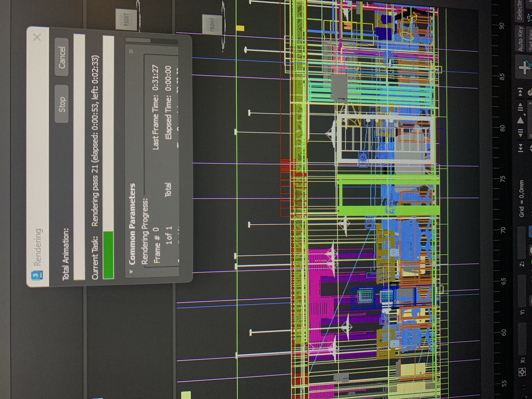Click the Set Keys plus-key icon
This screenshot has width=532, height=399.
point(525,68)
